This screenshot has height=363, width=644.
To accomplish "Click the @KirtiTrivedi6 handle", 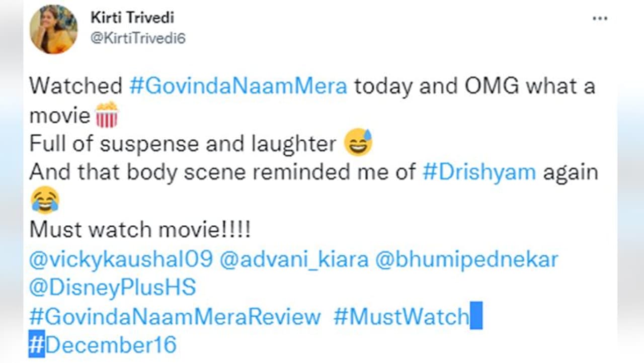I will tap(138, 38).
